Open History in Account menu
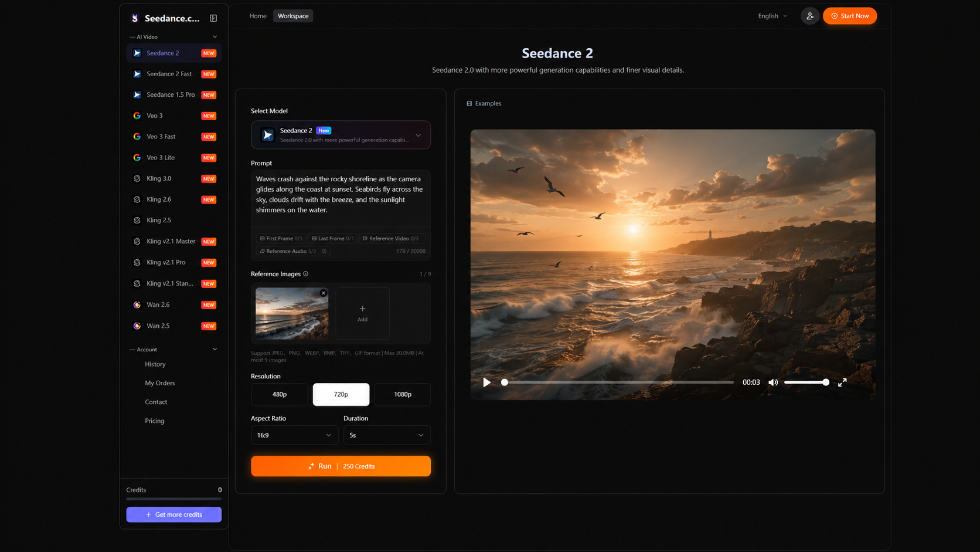Viewport: 980px width, 552px height. (155, 364)
